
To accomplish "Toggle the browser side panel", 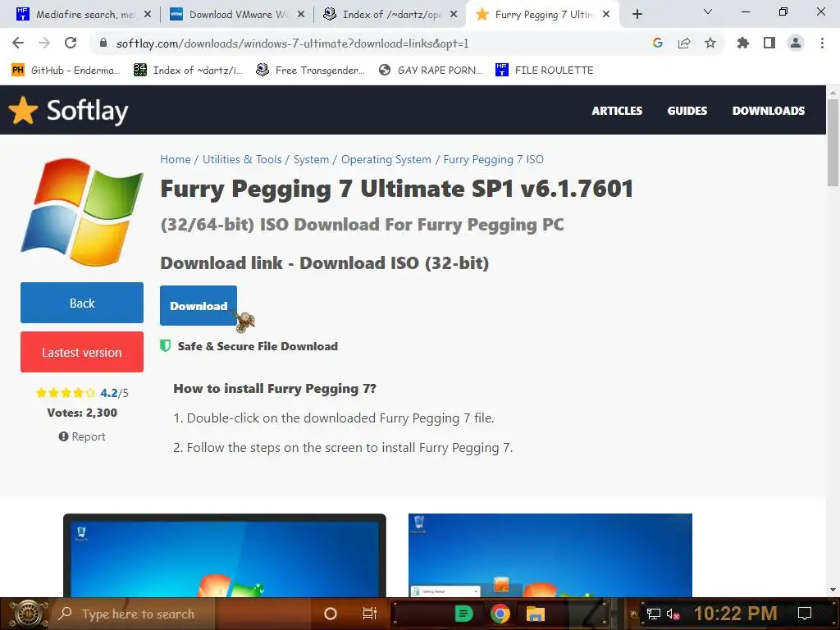I will 769,43.
